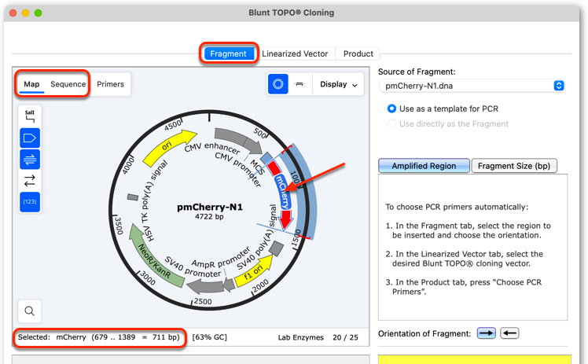Image resolution: width=588 pixels, height=364 pixels.
Task: Switch to the Linearized Vector tab
Action: click(x=295, y=53)
